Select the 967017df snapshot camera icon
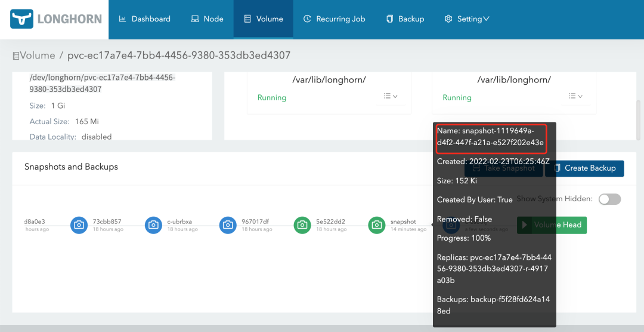The image size is (644, 332). click(228, 225)
